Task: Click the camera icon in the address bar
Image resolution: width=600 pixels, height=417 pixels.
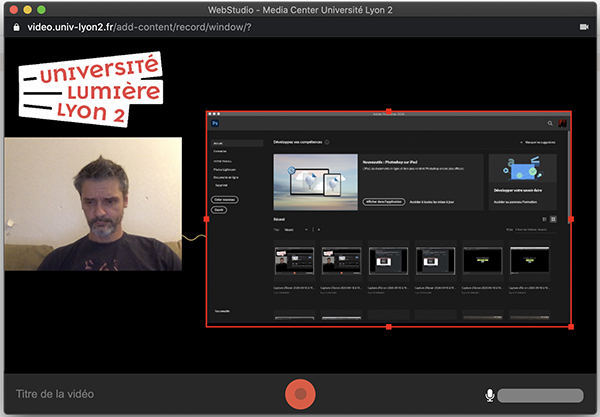Action: click(584, 27)
